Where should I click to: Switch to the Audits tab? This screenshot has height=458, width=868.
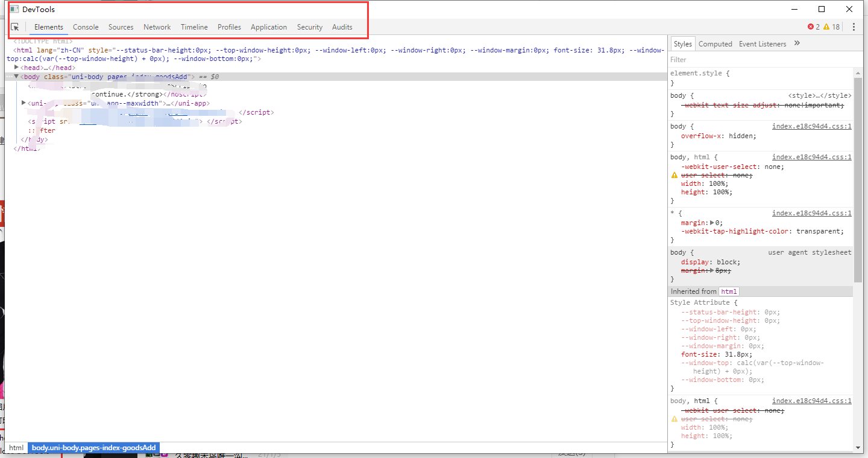(x=342, y=27)
